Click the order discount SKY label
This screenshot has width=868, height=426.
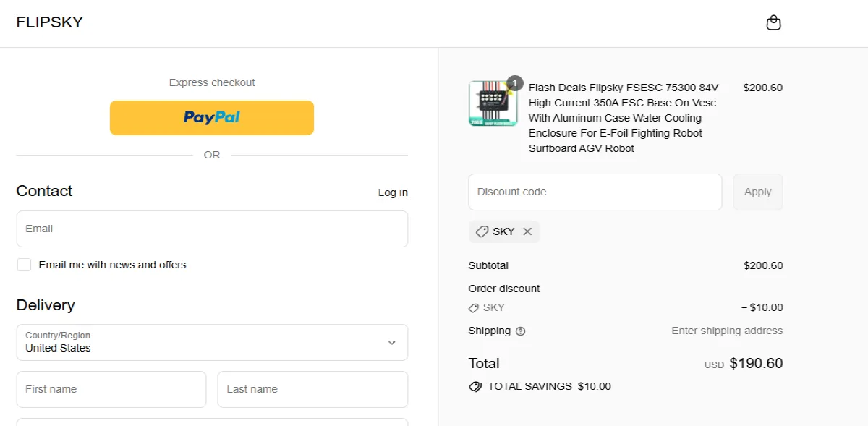pyautogui.click(x=494, y=307)
